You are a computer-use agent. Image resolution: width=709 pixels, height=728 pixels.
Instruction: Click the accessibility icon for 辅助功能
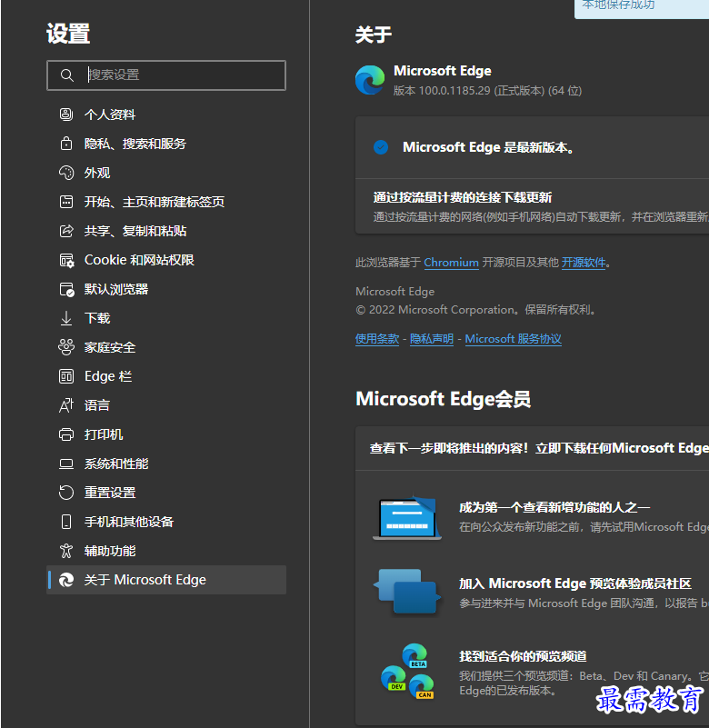click(x=66, y=551)
